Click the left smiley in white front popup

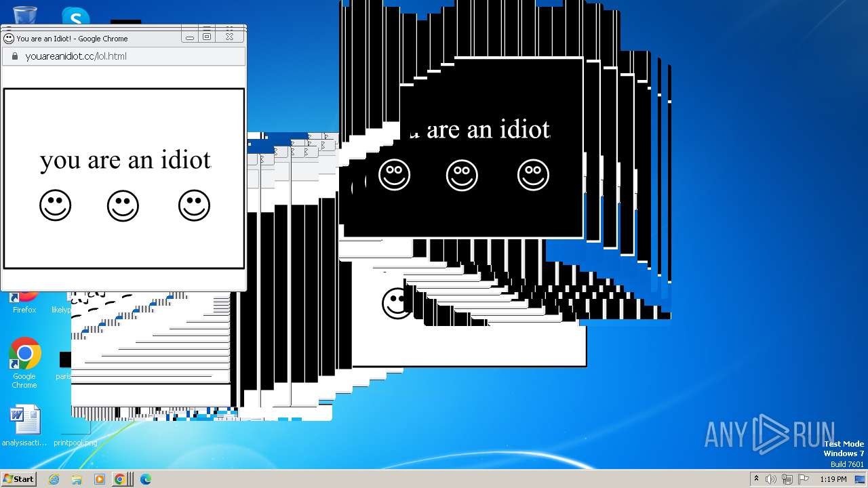tap(55, 205)
